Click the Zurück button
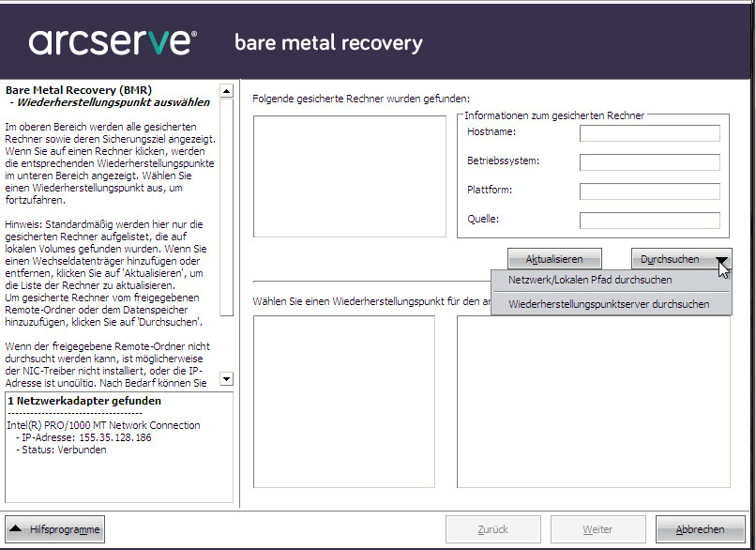Screen dimensions: 756x550 492,529
